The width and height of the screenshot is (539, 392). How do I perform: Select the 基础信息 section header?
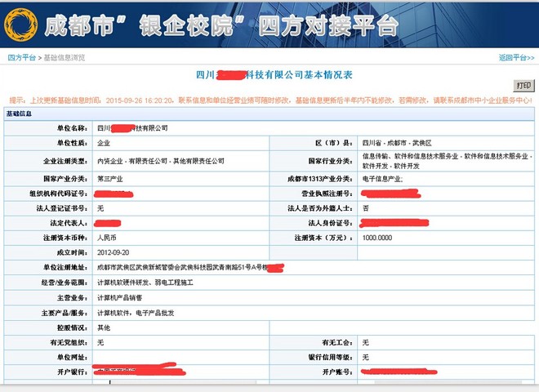tap(20, 114)
